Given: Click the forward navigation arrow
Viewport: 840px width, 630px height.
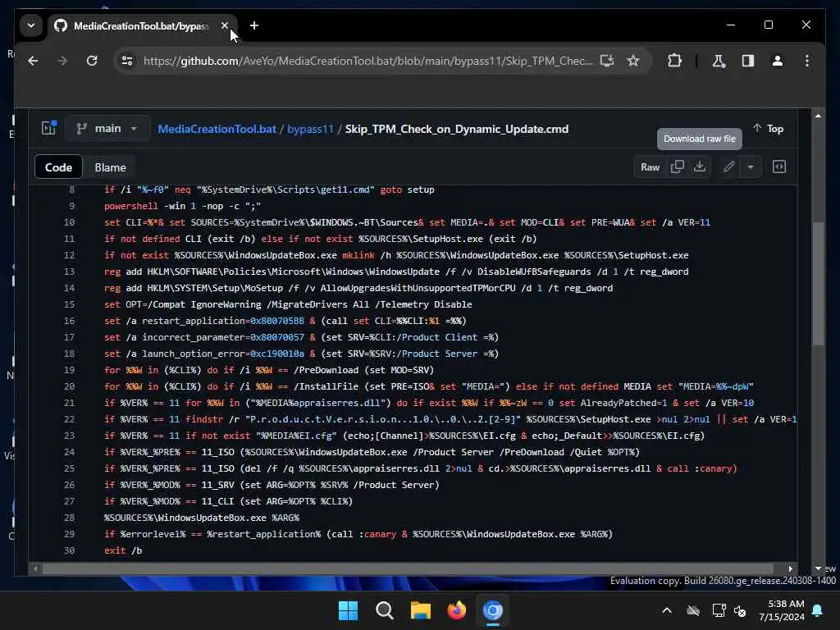Looking at the screenshot, I should click(62, 61).
